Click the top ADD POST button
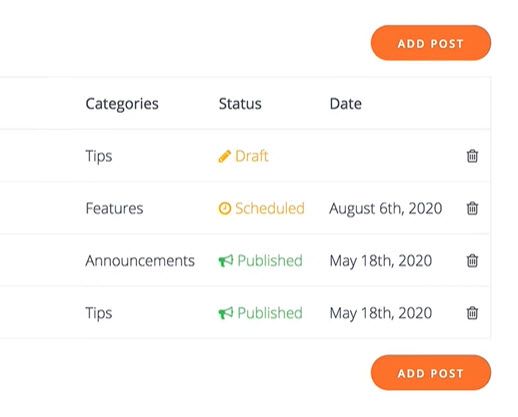The width and height of the screenshot is (518, 417). click(431, 43)
